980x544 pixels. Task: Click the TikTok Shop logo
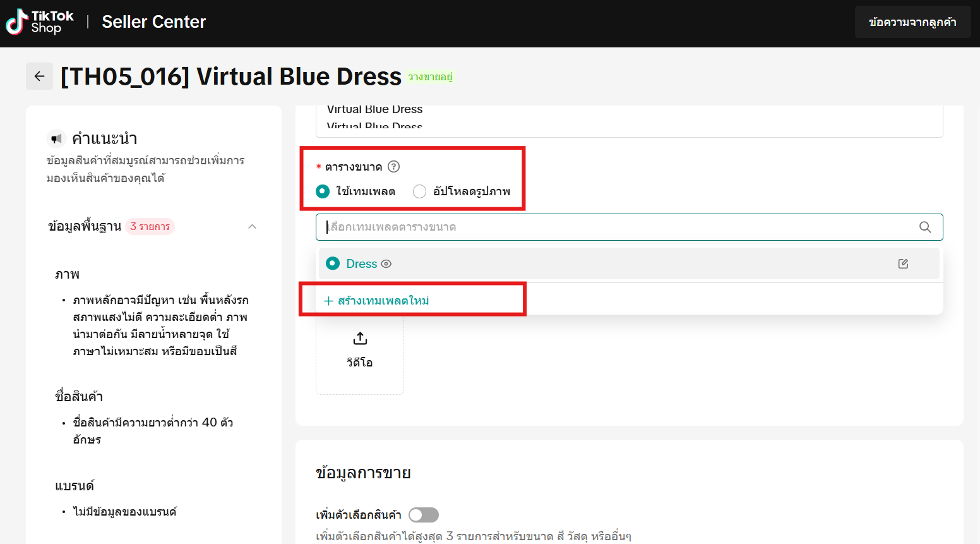coord(40,22)
